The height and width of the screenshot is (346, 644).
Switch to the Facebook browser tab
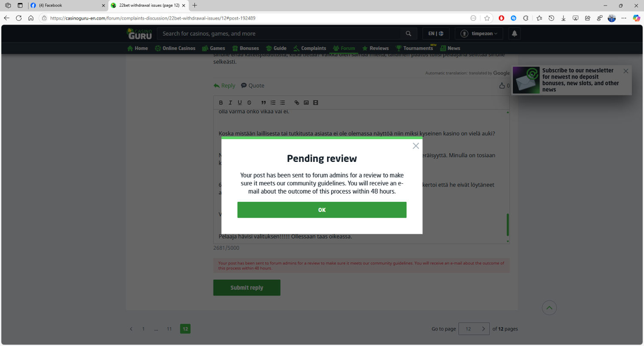click(67, 6)
